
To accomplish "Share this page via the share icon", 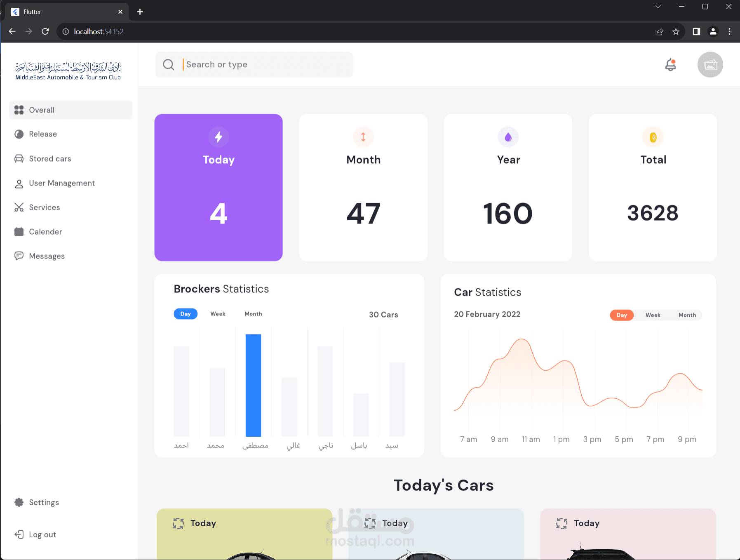I will (x=659, y=31).
